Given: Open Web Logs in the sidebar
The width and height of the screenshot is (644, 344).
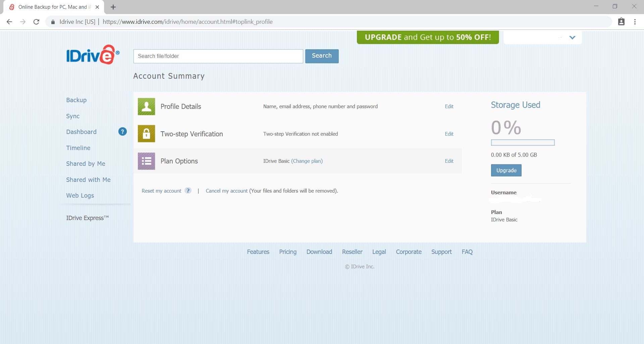Looking at the screenshot, I should click(80, 195).
